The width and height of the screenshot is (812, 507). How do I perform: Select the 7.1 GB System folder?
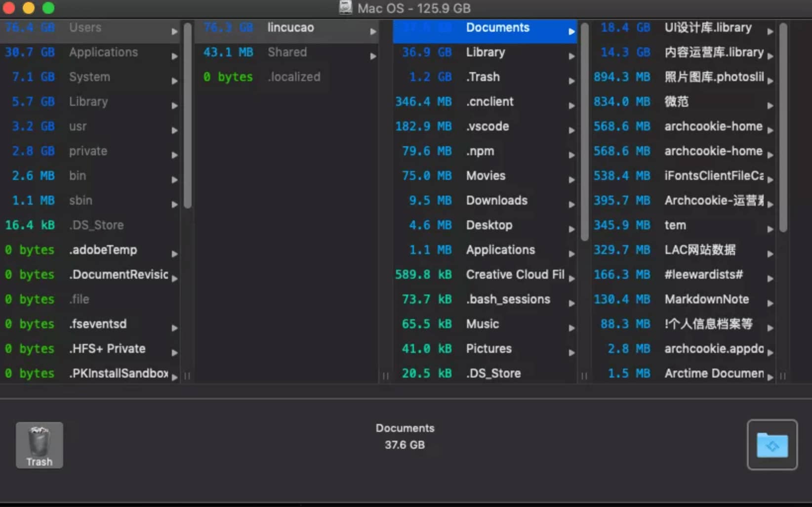(x=89, y=77)
